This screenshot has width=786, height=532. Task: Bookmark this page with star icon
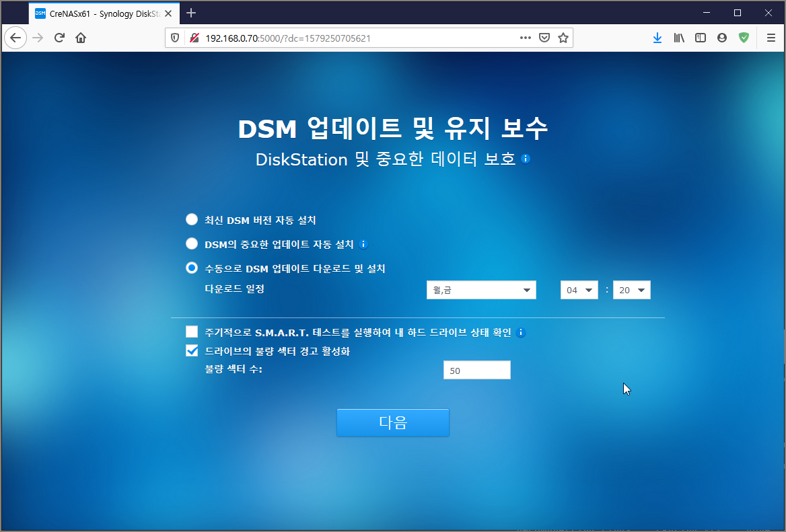563,38
